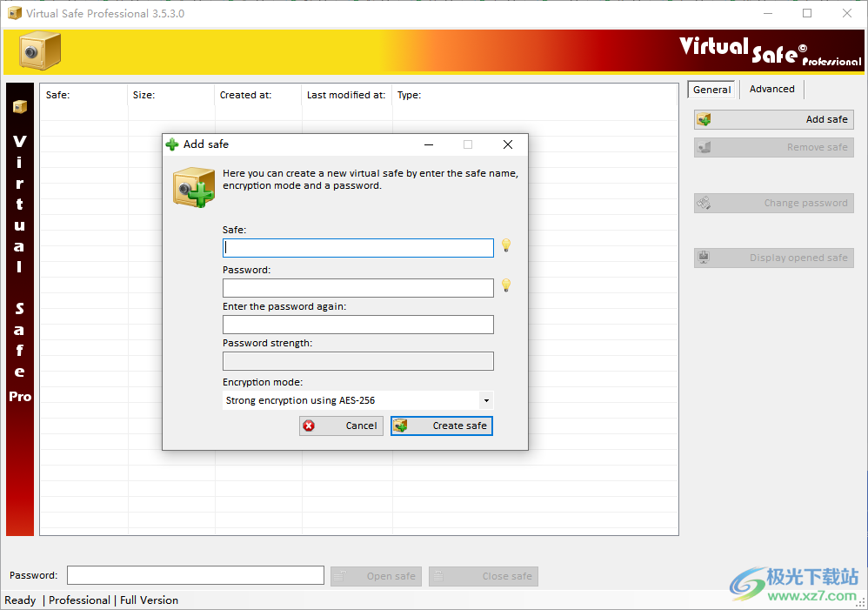Click the Size column header

171,95
